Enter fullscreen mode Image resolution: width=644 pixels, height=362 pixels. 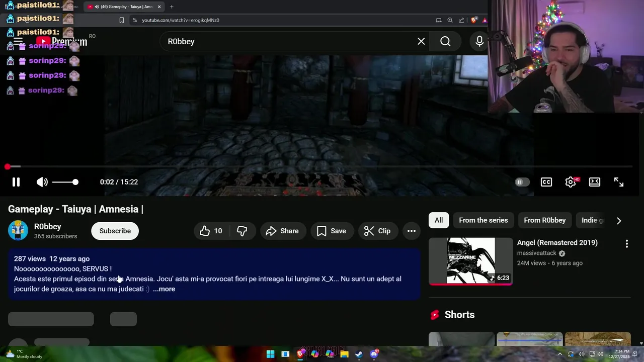point(619,182)
